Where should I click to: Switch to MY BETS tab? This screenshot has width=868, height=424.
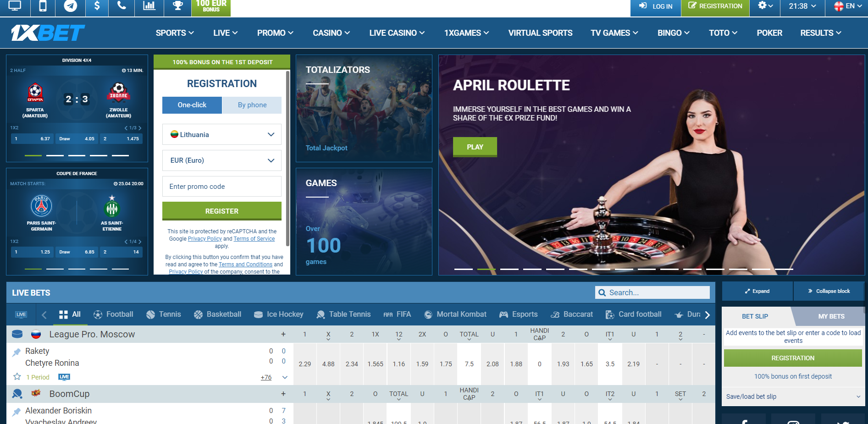click(831, 316)
